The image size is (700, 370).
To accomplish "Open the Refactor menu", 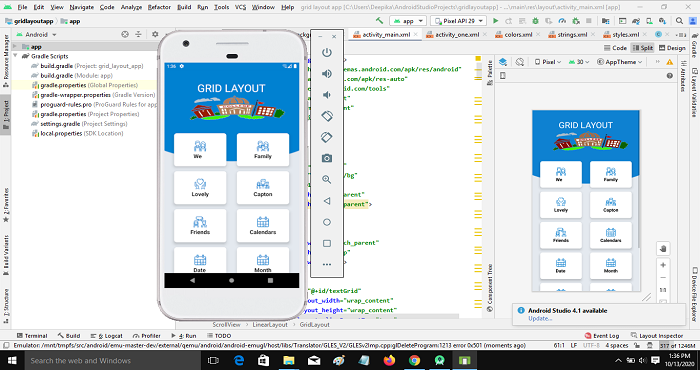I will 159,7.
